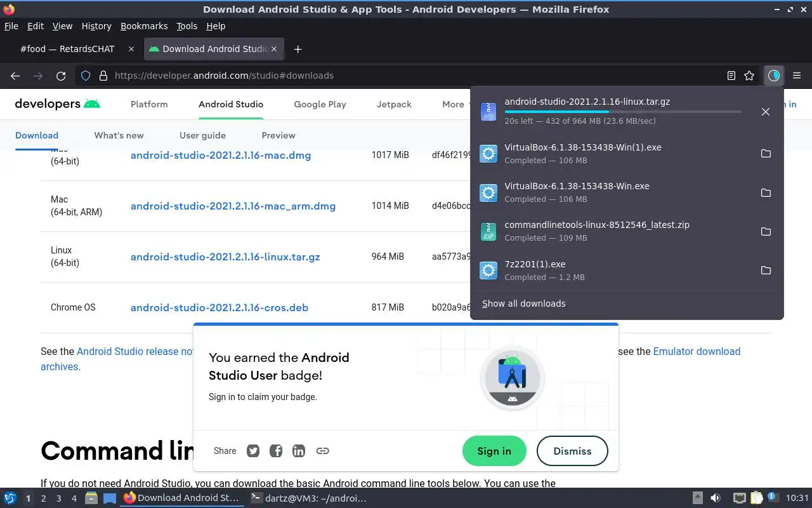Open the tracking protection shield icon
This screenshot has width=812, height=508.
pos(86,76)
